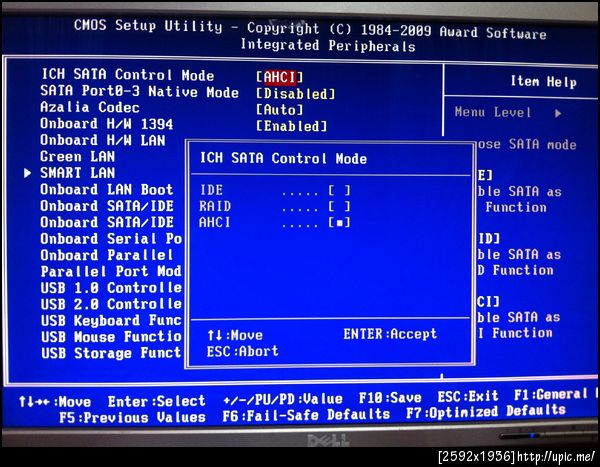Open the Azalia Codec [Auto] value
Image resolution: width=600 pixels, height=467 pixels.
point(280,110)
